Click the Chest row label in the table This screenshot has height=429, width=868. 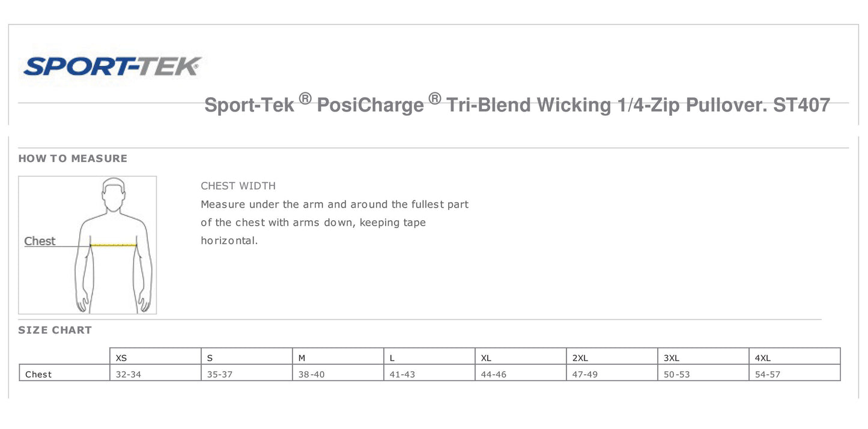point(38,374)
